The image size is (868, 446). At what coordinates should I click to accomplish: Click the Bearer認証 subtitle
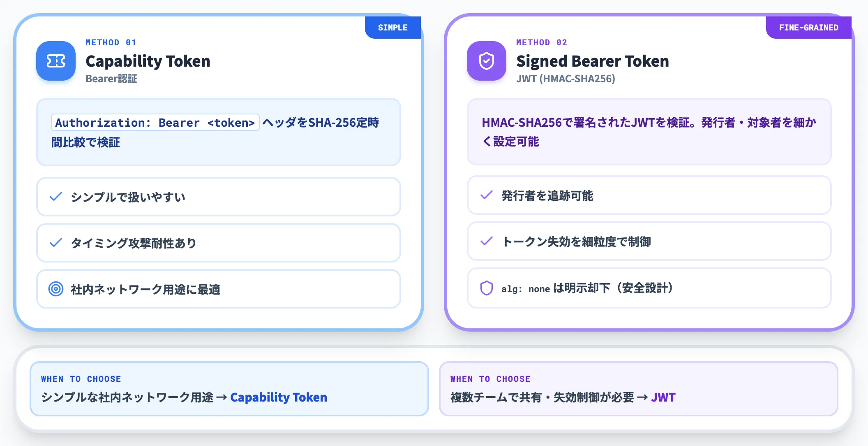tap(111, 79)
